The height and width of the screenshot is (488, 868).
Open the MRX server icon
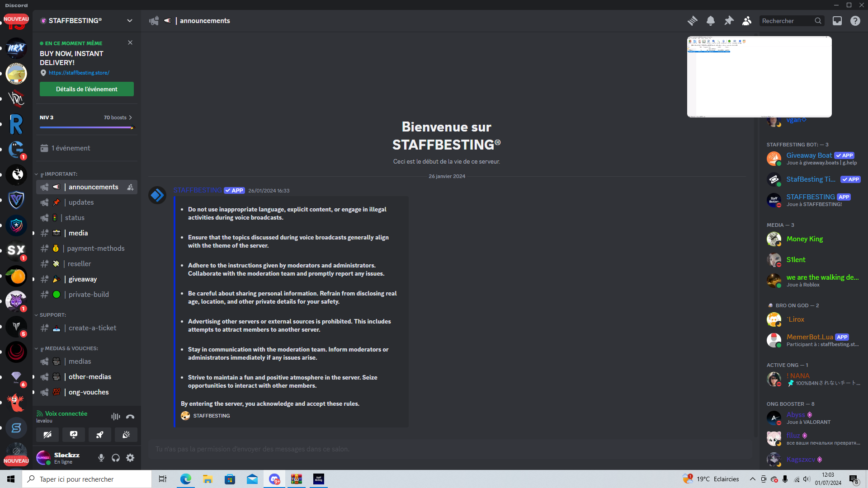[x=16, y=48]
